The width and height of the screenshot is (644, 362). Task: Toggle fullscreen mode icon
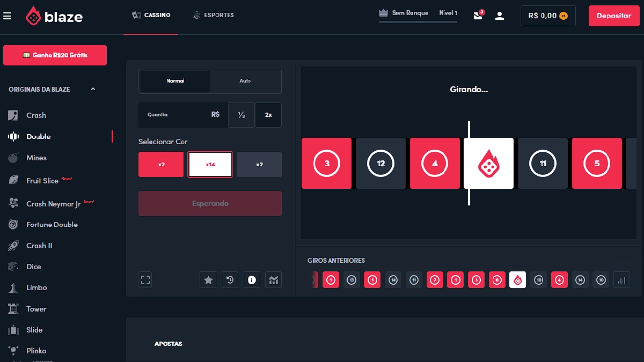[145, 279]
